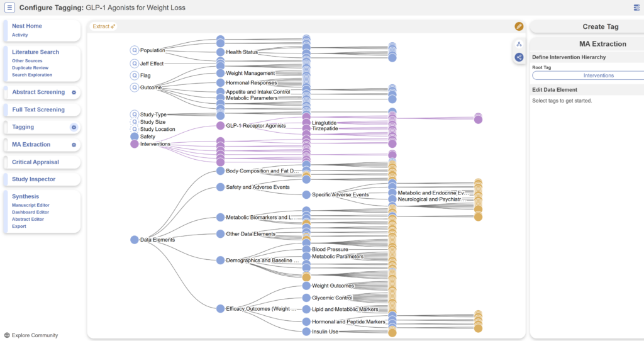The image size is (644, 341).
Task: Go to Full Text Screening
Action: coord(38,109)
